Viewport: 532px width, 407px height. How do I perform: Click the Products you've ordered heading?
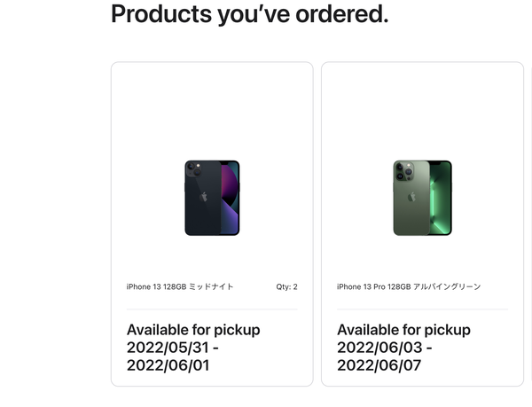tap(250, 14)
